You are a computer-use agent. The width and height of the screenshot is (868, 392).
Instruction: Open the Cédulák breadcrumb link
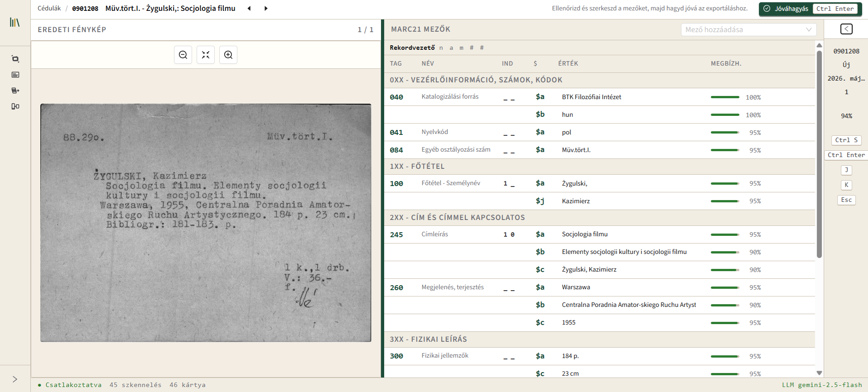[49, 8]
